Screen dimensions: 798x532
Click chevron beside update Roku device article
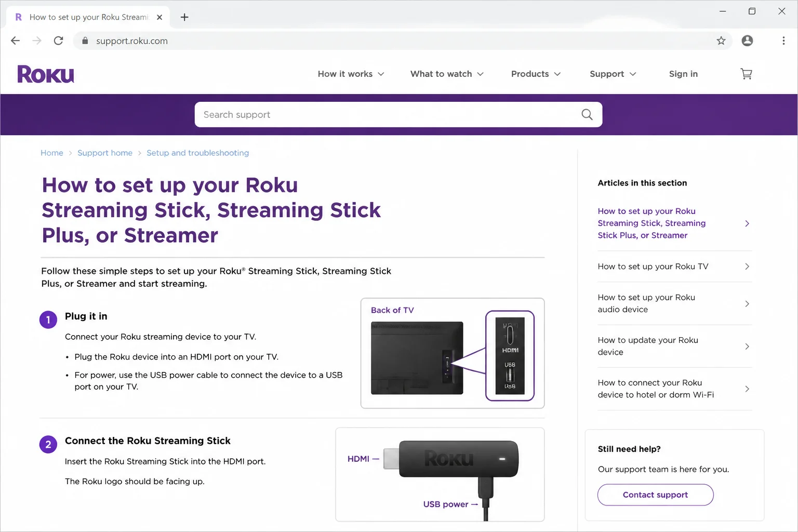(747, 346)
